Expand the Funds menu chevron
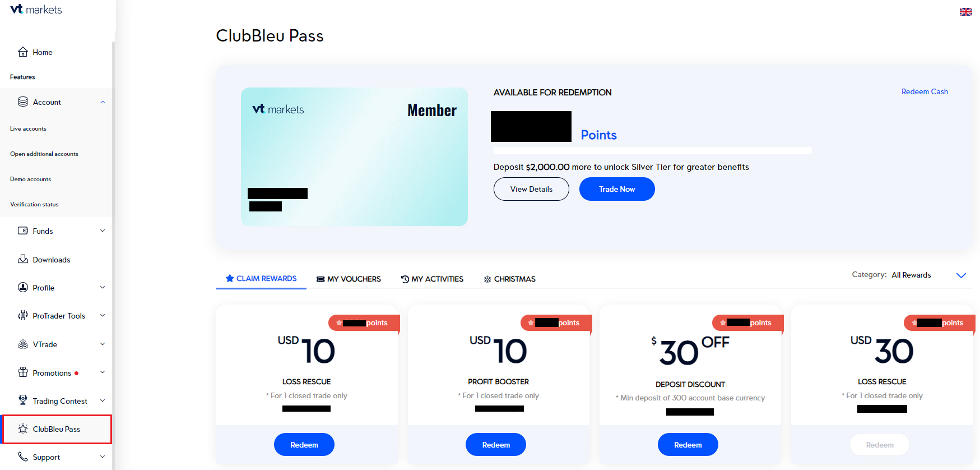 point(103,231)
